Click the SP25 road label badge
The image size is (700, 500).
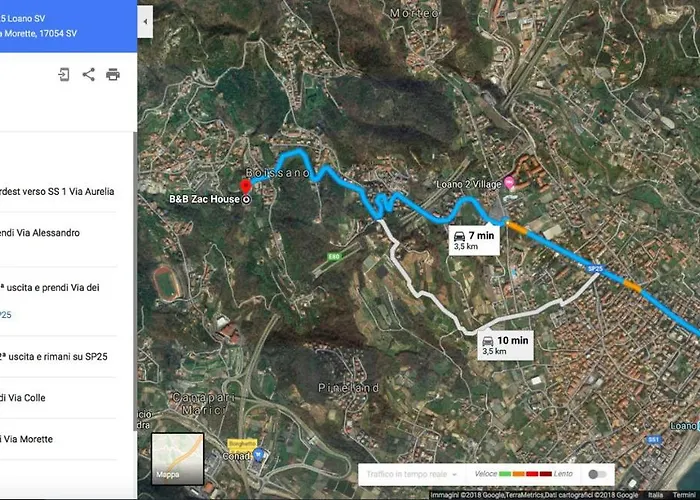coord(596,268)
